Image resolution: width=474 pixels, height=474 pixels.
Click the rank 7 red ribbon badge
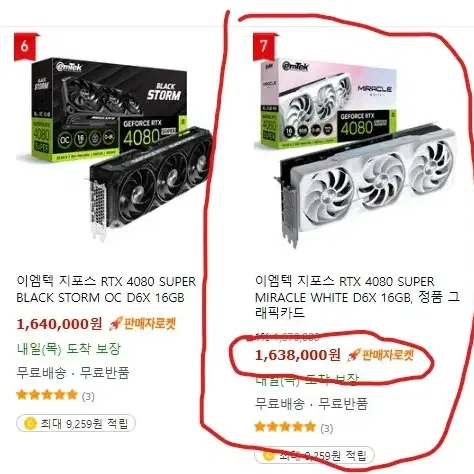tap(264, 46)
